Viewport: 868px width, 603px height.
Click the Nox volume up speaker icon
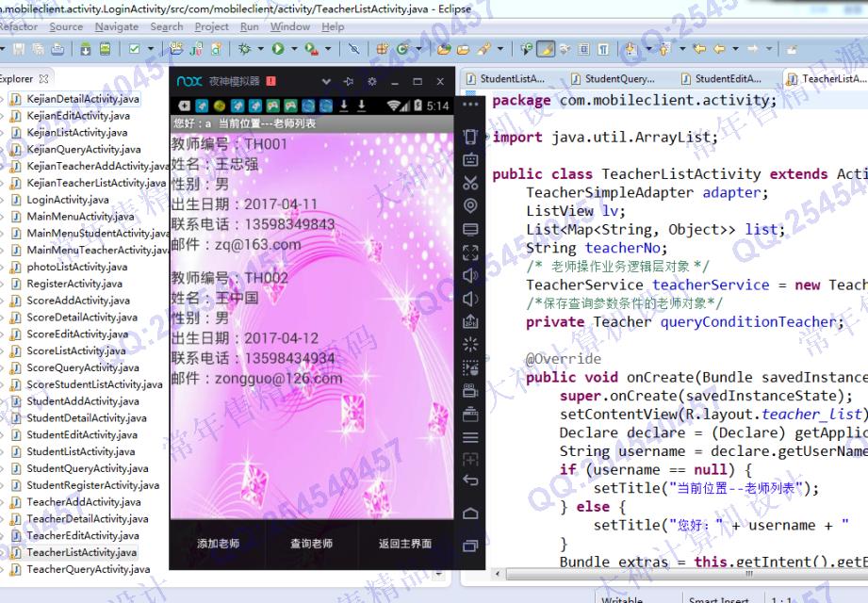[470, 275]
